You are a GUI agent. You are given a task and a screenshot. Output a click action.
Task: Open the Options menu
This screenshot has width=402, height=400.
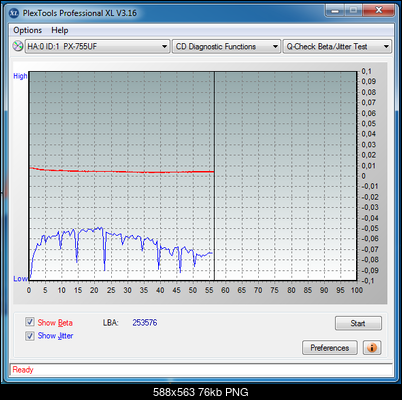tap(27, 30)
